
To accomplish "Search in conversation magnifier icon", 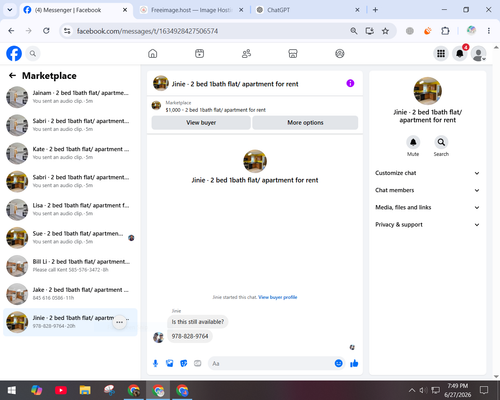I will (441, 142).
